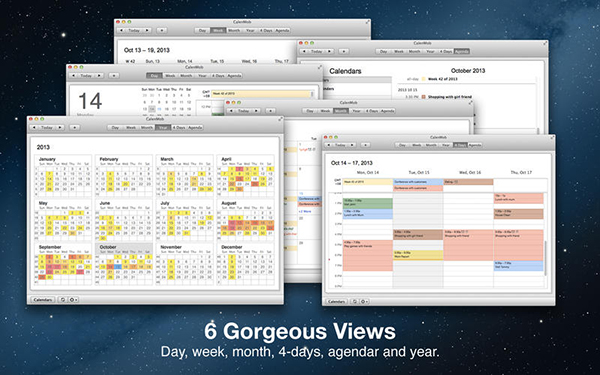
Task: Enter fullscreen from the 4 Days window
Action: point(552,137)
